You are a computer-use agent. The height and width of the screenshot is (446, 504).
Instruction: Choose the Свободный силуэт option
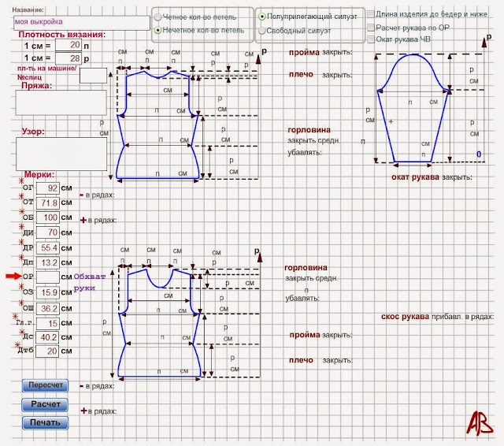tap(262, 31)
